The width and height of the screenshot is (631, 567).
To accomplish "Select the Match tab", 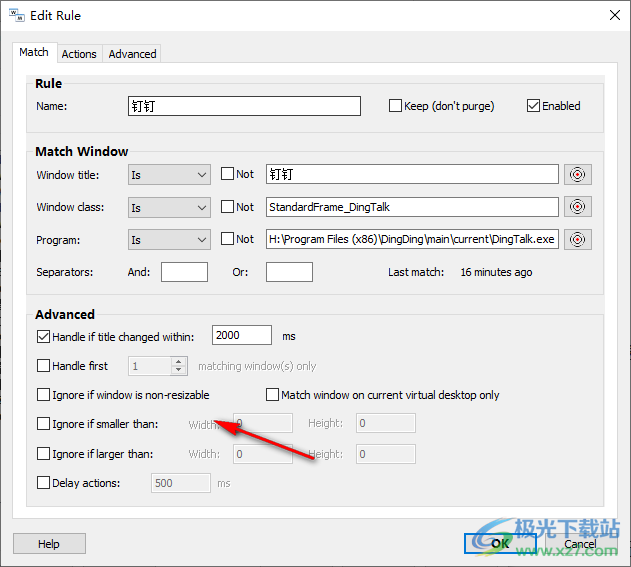I will coord(34,52).
